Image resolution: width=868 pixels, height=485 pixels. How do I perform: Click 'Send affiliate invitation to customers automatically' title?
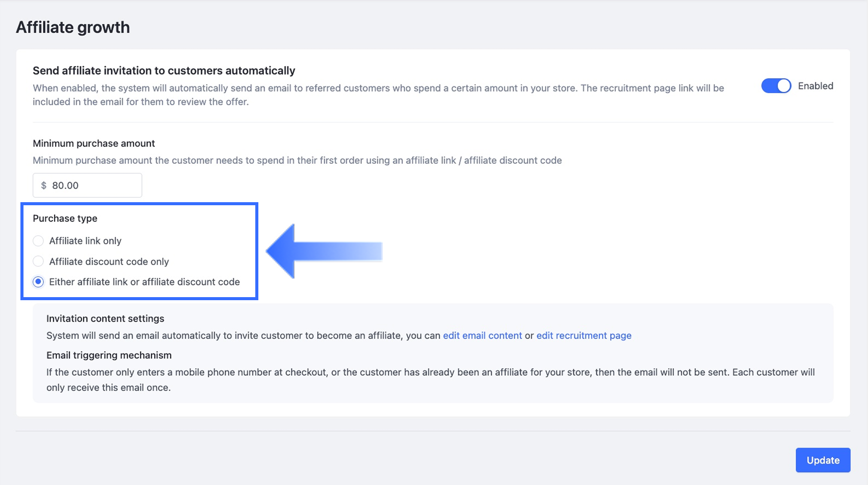click(164, 70)
